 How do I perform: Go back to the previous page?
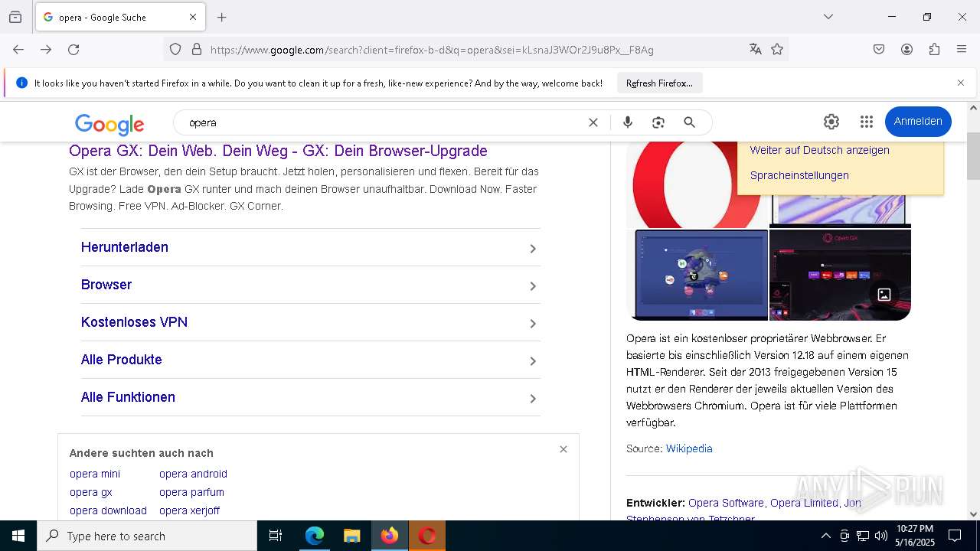18,49
